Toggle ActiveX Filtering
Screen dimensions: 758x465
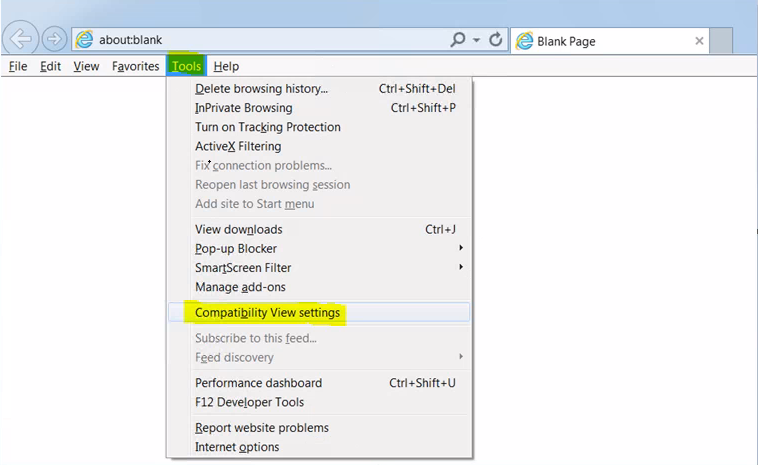coord(319,146)
